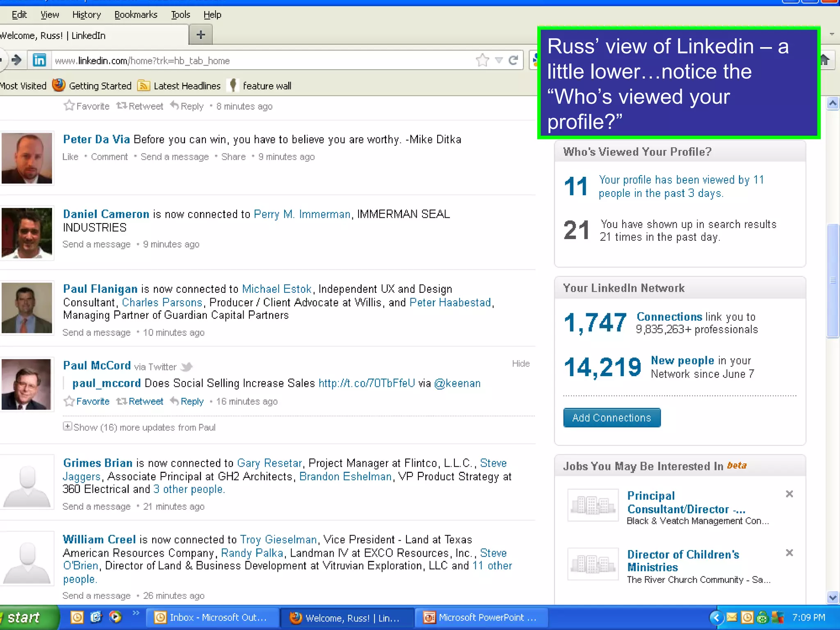Open the History menu
The image size is (840, 630).
coord(87,15)
